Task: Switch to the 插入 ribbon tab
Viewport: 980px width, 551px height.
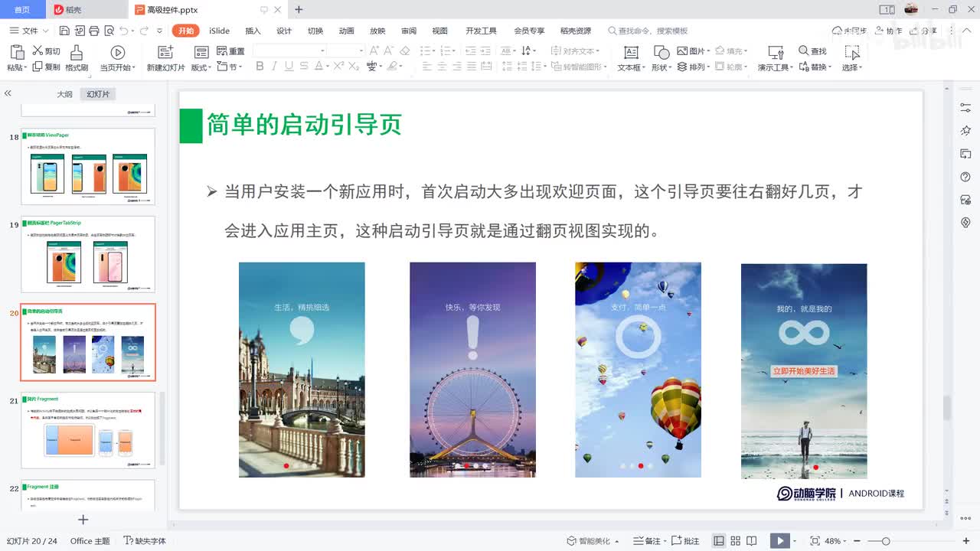Action: coord(253,31)
